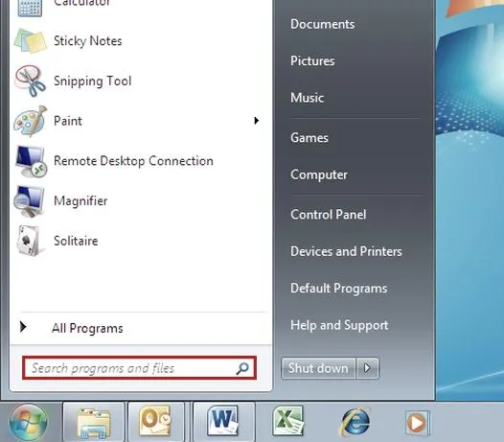Click the Shut down button
504x442 pixels.
point(318,368)
